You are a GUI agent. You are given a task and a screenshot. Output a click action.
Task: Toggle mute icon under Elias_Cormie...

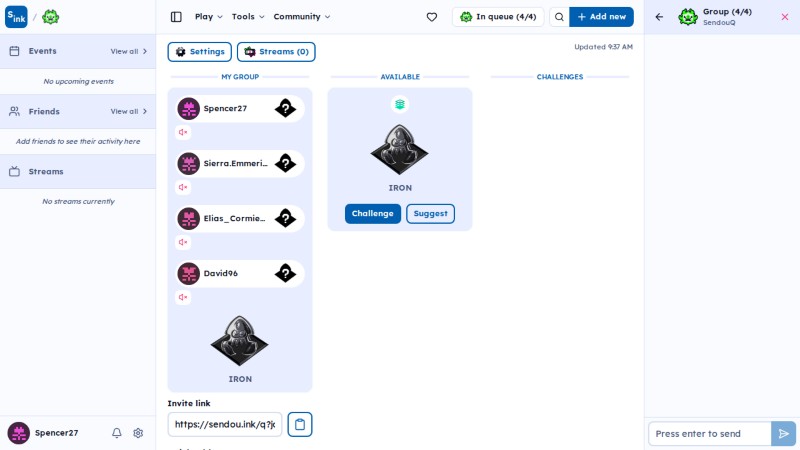coord(183,242)
